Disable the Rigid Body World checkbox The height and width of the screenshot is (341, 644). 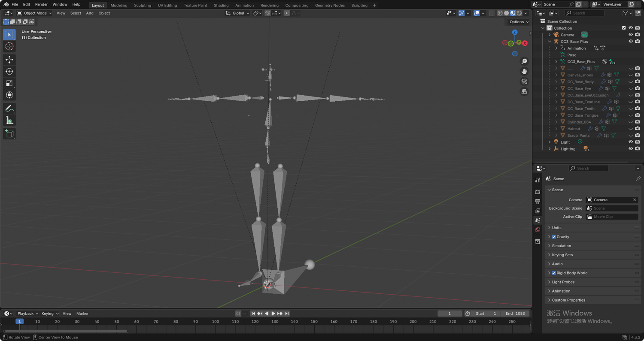pyautogui.click(x=554, y=273)
